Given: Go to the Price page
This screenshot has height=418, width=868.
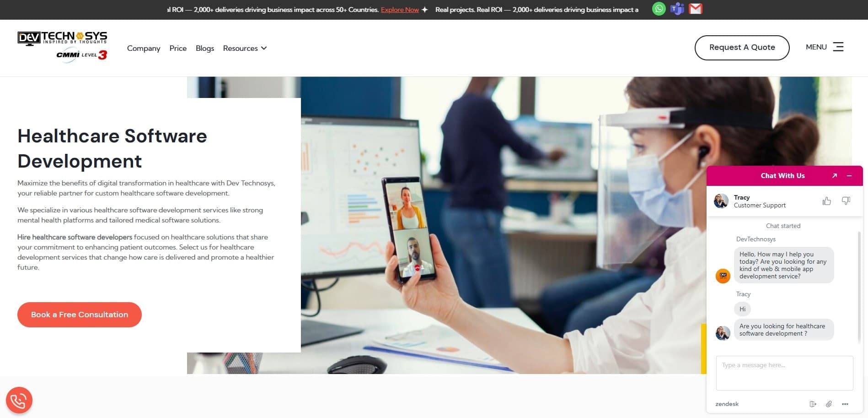Looking at the screenshot, I should click(178, 48).
